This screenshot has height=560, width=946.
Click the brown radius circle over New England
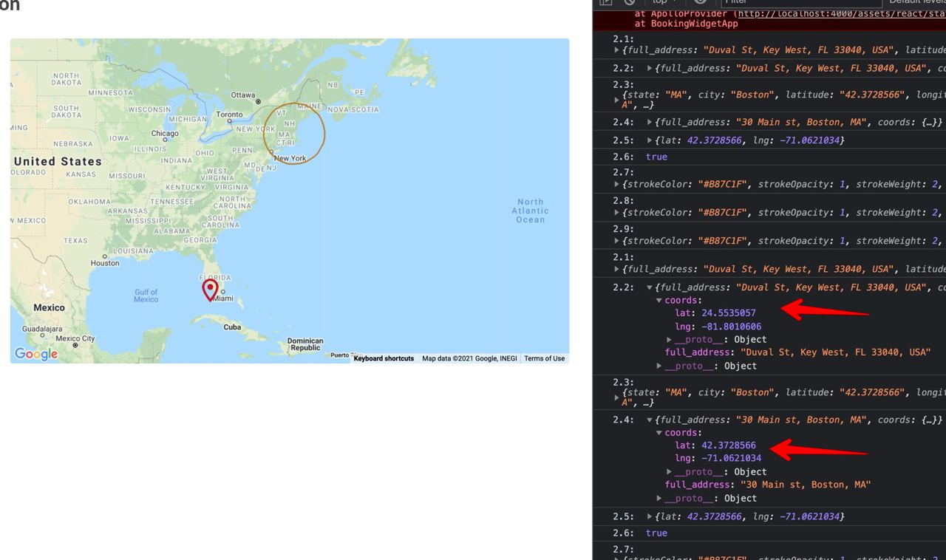pos(294,133)
